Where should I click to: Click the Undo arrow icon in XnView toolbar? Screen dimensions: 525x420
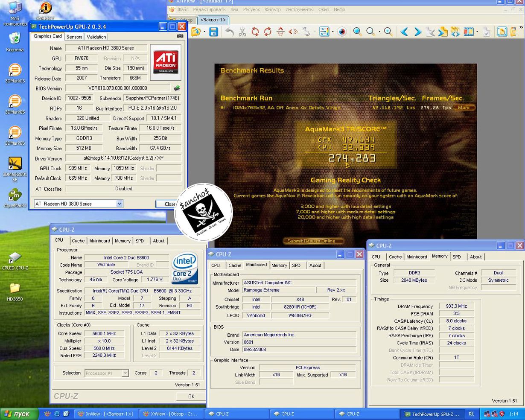click(230, 32)
